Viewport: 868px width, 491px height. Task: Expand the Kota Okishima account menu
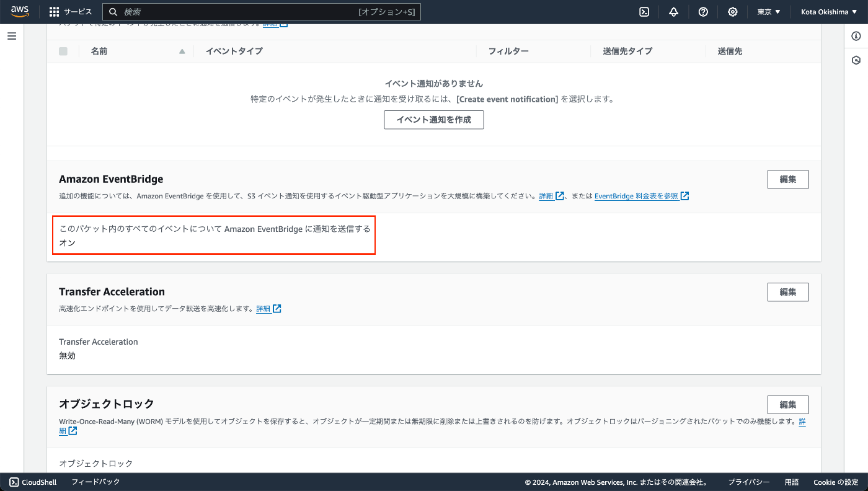(829, 12)
